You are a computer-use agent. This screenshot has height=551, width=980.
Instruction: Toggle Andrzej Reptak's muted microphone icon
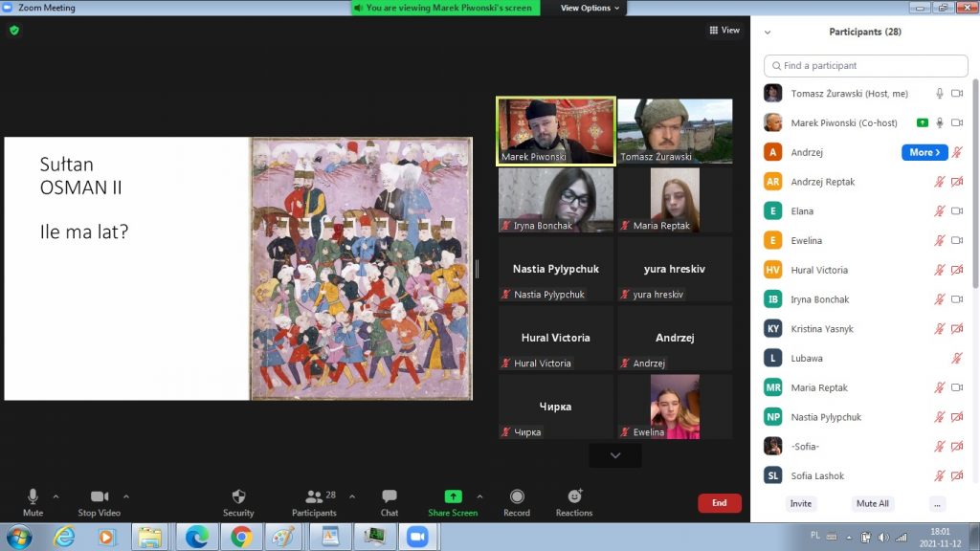coord(940,182)
